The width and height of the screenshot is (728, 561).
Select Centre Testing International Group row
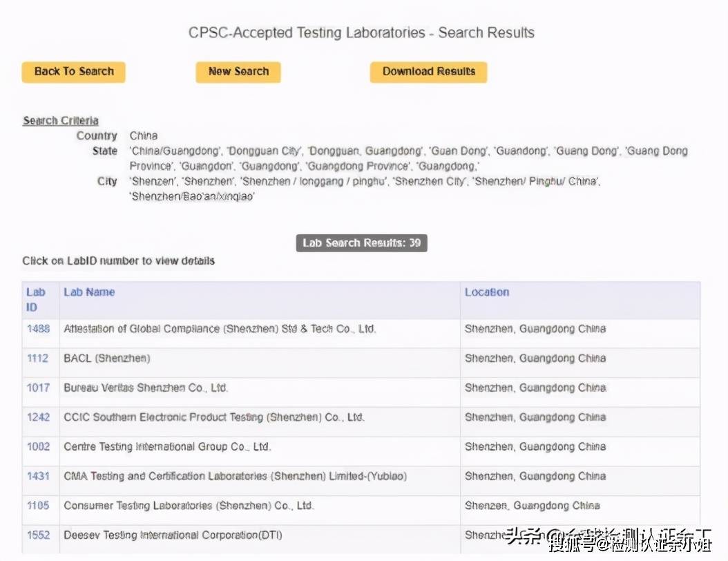coord(166,447)
